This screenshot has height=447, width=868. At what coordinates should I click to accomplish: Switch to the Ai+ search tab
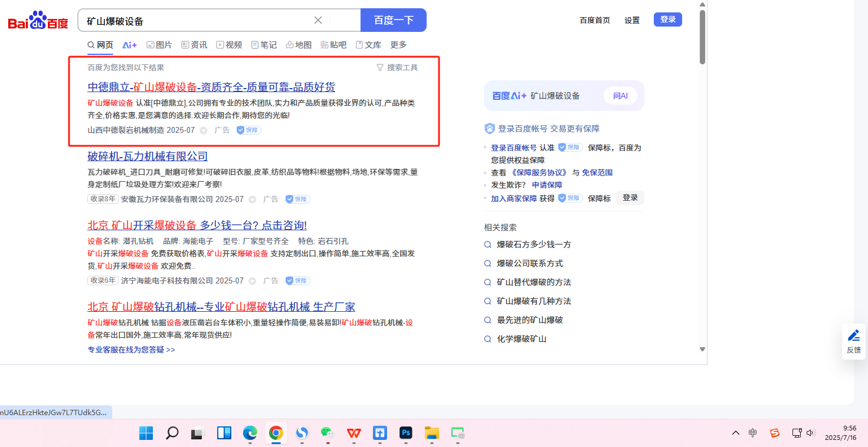130,45
